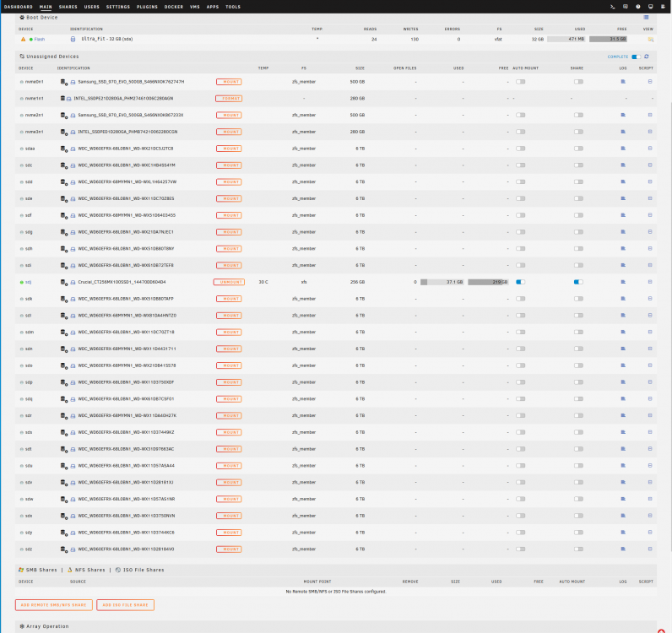This screenshot has width=672, height=633.
Task: Open the system info monitor icon
Action: [x=650, y=7]
